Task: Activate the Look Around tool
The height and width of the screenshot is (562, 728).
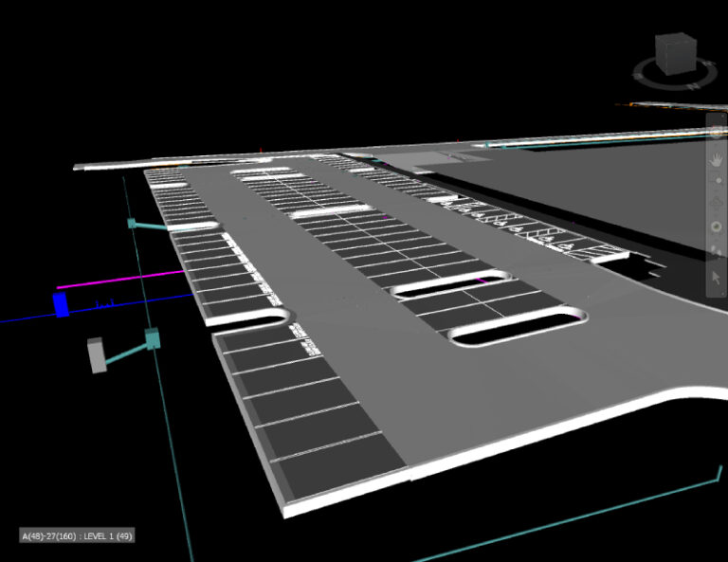Action: [717, 227]
